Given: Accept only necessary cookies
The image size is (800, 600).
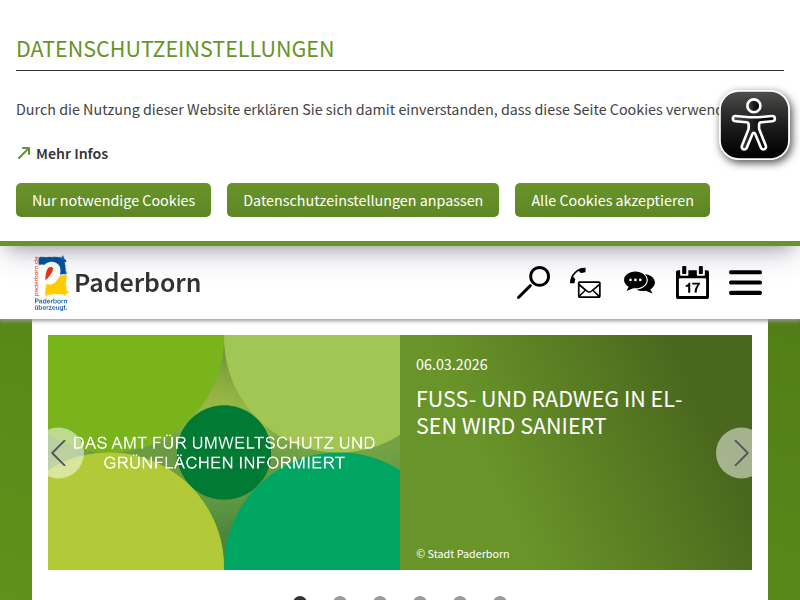Looking at the screenshot, I should [113, 200].
